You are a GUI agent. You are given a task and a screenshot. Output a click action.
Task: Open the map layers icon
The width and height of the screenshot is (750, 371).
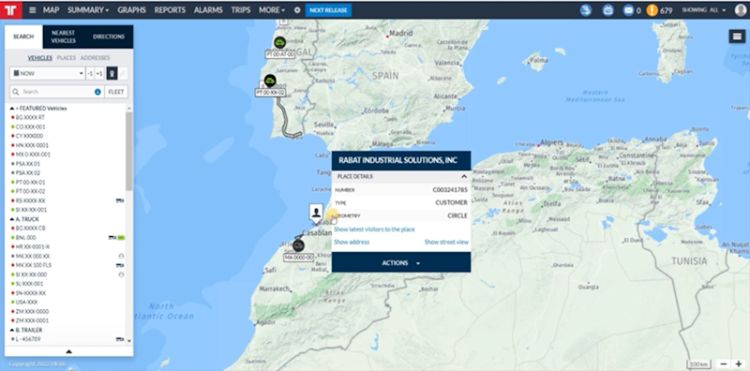point(737,36)
